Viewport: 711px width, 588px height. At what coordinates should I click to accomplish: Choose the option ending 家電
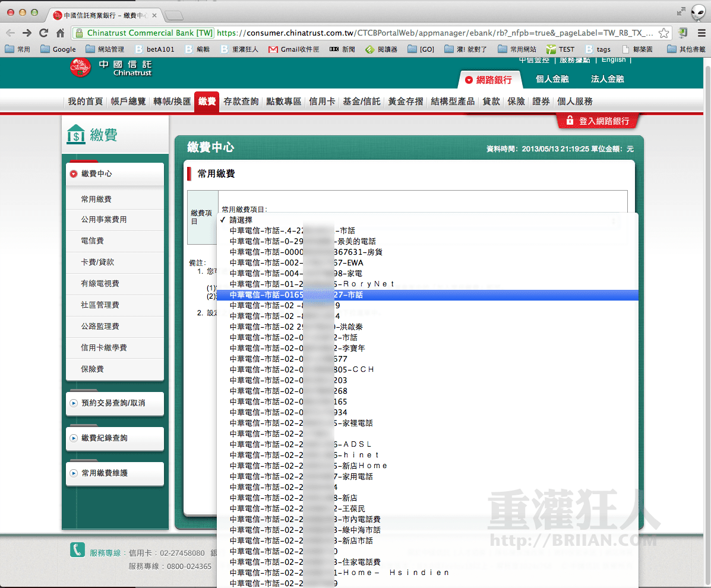tap(428, 273)
